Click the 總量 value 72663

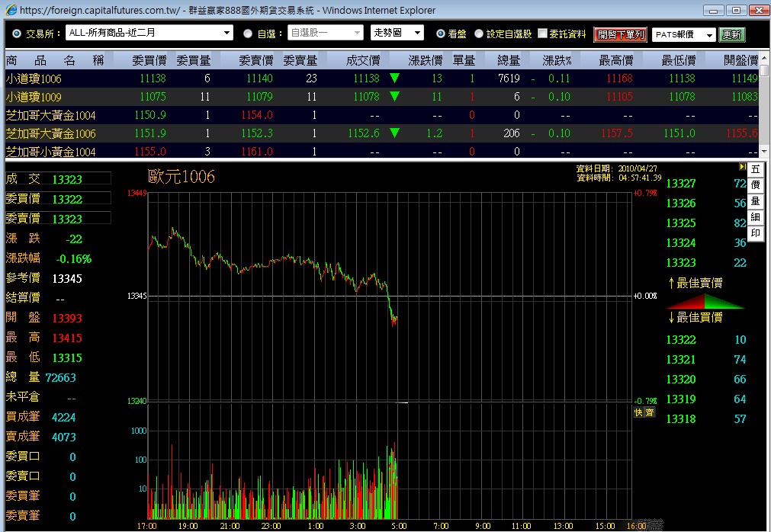click(x=60, y=378)
